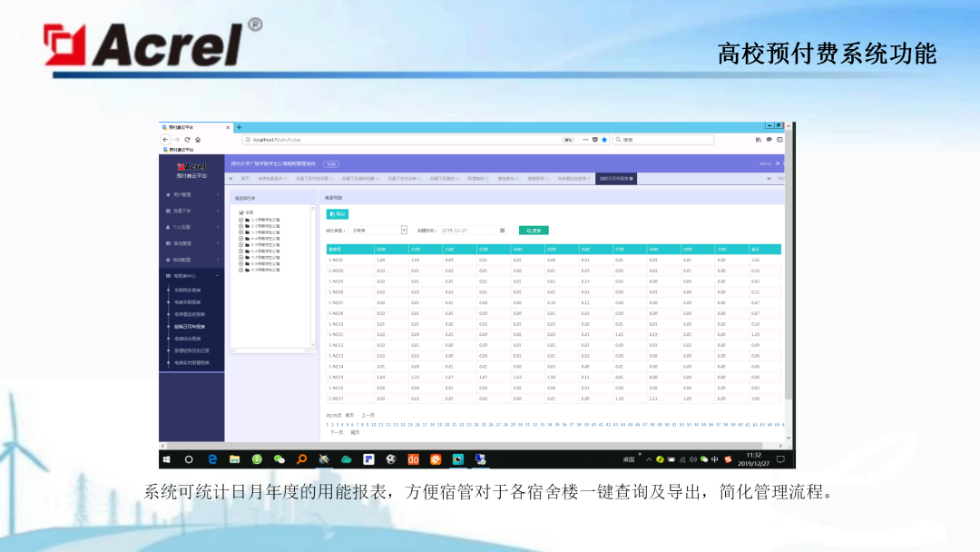The image size is (980, 552).
Task: Click the tree panel horizontal scrollbar
Action: 270,351
